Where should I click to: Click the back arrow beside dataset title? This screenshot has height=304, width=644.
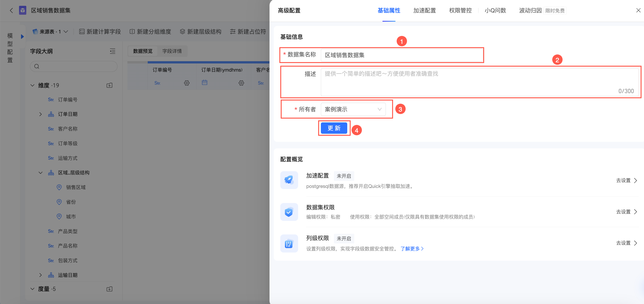pyautogui.click(x=11, y=10)
